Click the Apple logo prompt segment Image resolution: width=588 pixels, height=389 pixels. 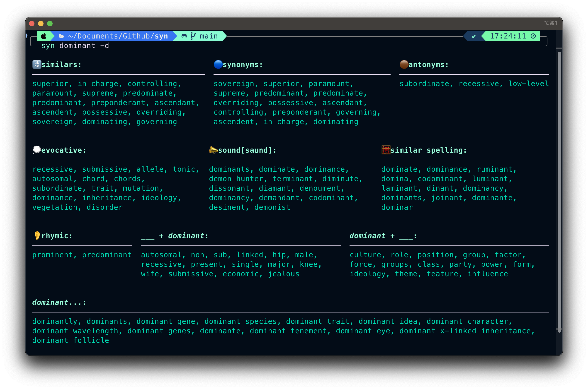tap(44, 36)
